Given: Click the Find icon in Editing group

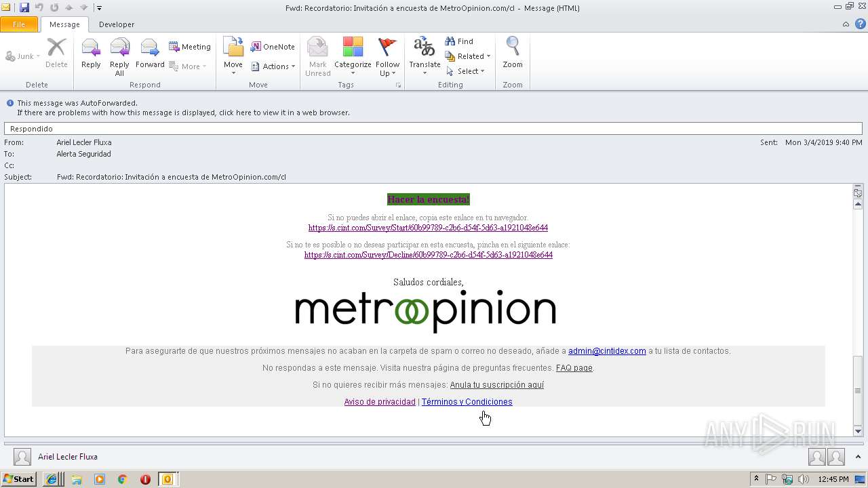Looking at the screenshot, I should pyautogui.click(x=459, y=41).
